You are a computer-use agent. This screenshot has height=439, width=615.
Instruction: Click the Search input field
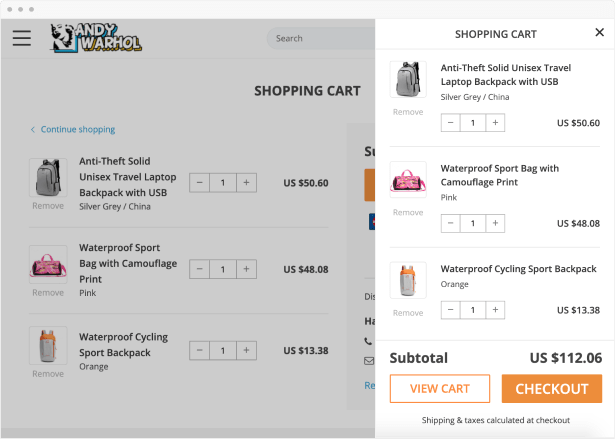click(x=320, y=39)
